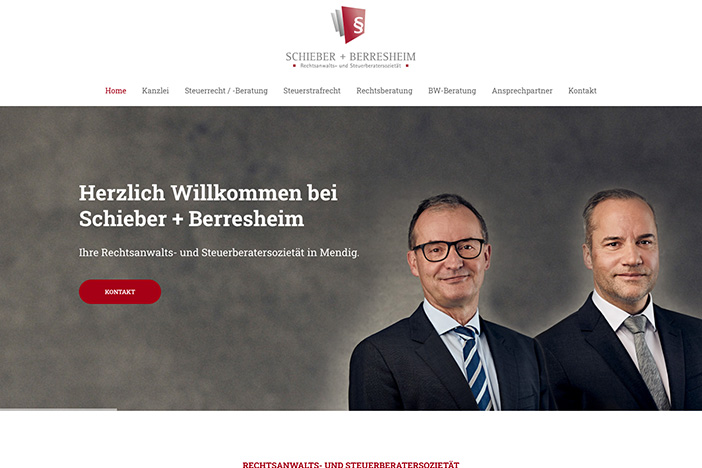
Task: Open Steuerrecht / -Beratung menu
Action: tap(226, 90)
